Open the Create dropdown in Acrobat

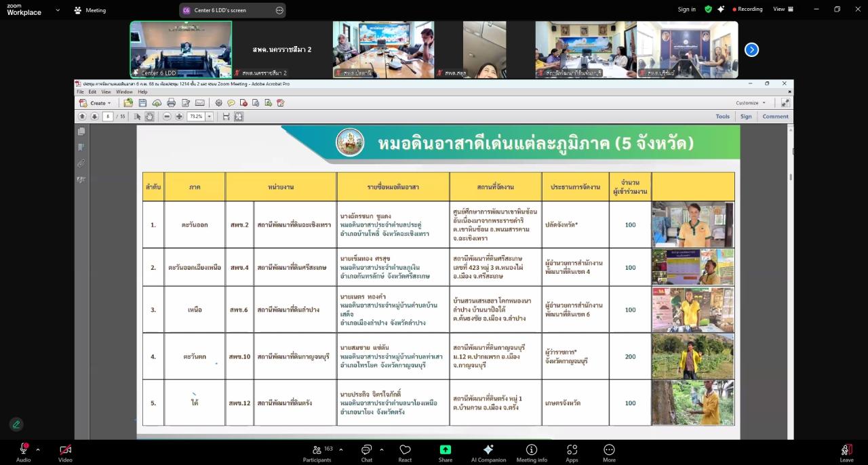pos(97,102)
